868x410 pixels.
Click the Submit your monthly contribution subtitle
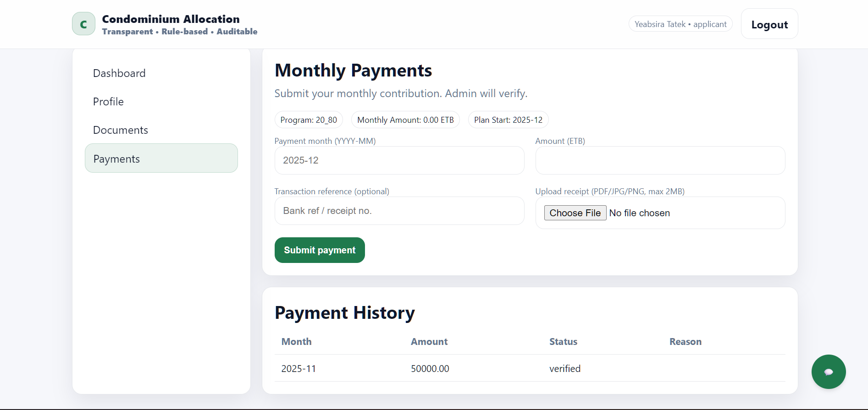click(x=401, y=93)
